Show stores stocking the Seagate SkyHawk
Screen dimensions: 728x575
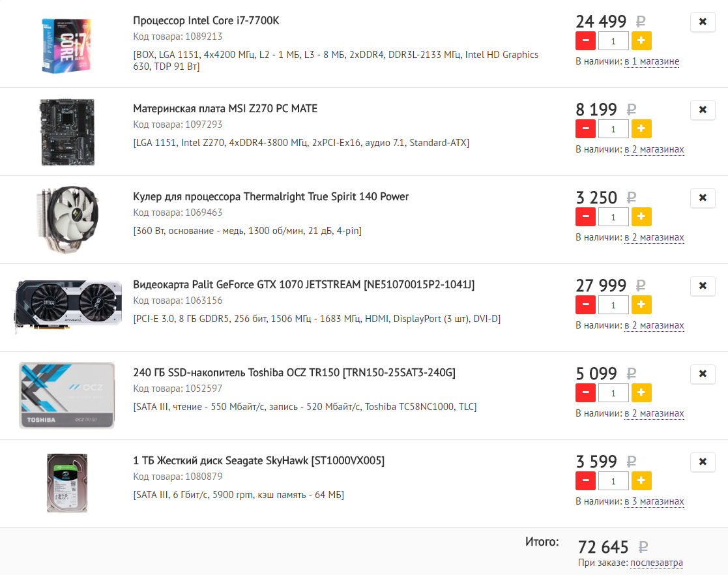pyautogui.click(x=654, y=502)
